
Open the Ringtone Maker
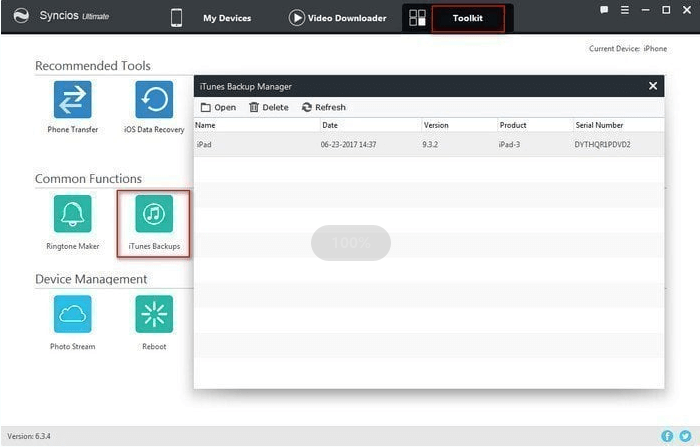[x=72, y=213]
